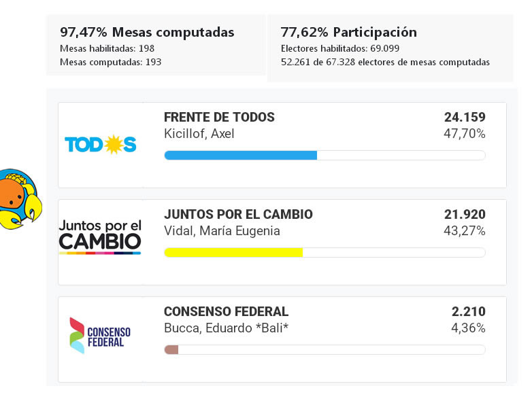
Task: Click the Juntos por el Cambio logo
Action: [100, 237]
